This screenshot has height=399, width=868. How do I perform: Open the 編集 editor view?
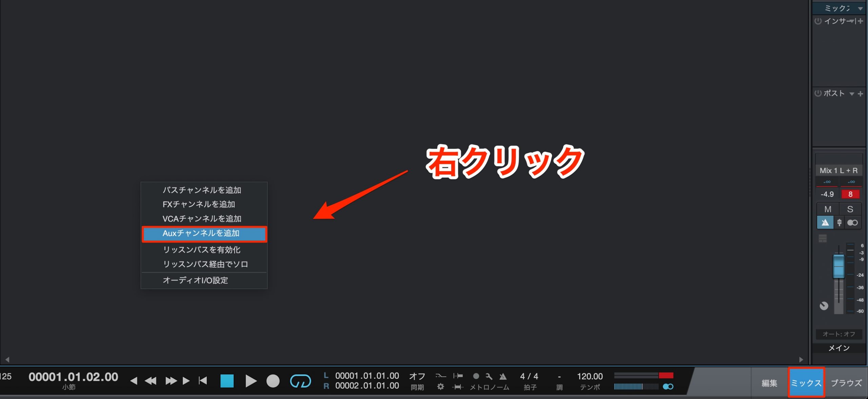[x=769, y=383]
